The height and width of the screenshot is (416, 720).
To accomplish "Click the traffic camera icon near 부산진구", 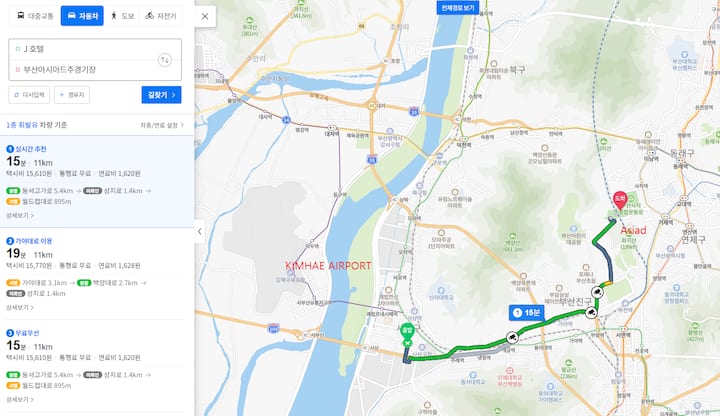I will click(x=591, y=313).
